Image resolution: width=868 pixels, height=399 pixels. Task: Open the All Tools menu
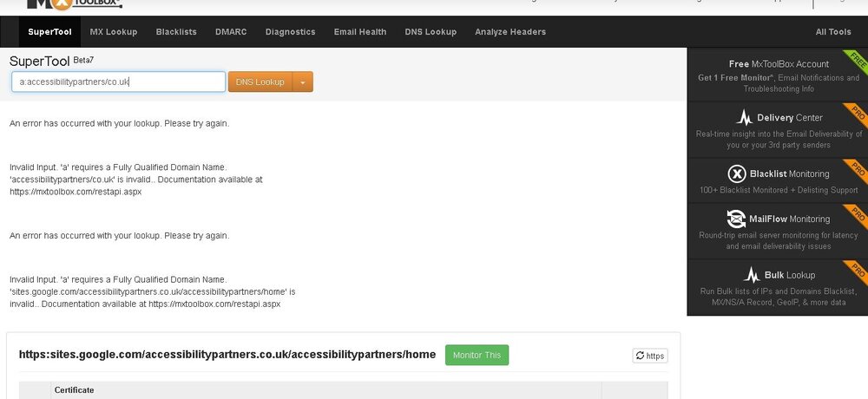tap(832, 32)
